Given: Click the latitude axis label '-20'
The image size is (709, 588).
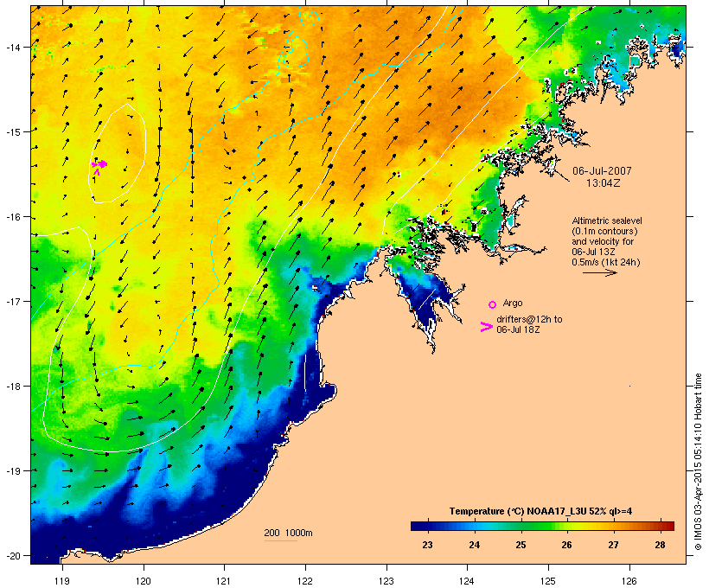Looking at the screenshot, I should coord(12,555).
